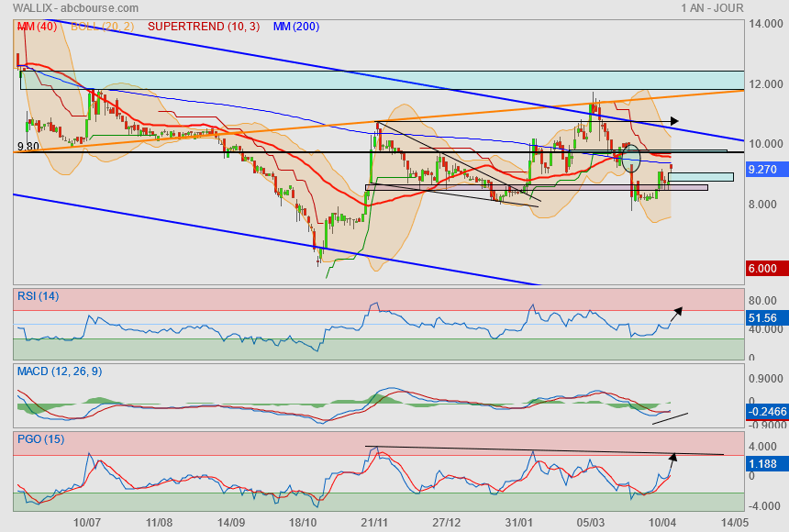This screenshot has height=532, width=789.
Task: Click the 14/05 date on the time axis
Action: point(735,523)
